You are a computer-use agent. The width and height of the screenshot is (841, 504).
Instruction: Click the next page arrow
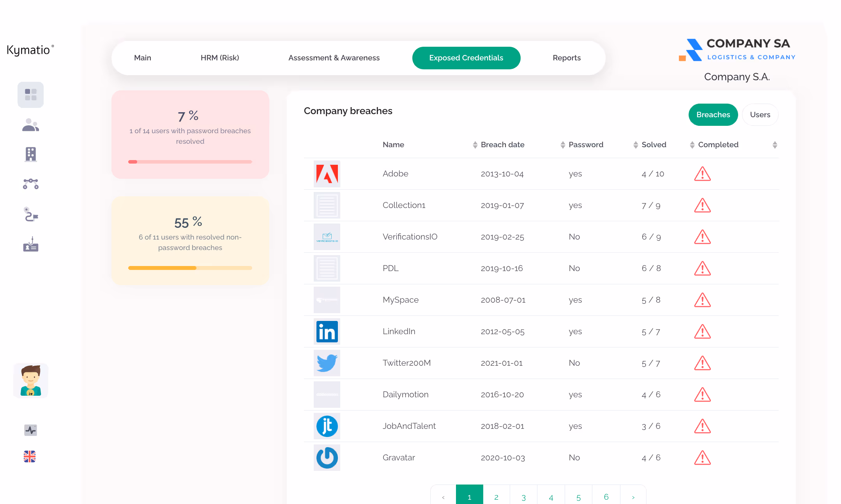[633, 497]
